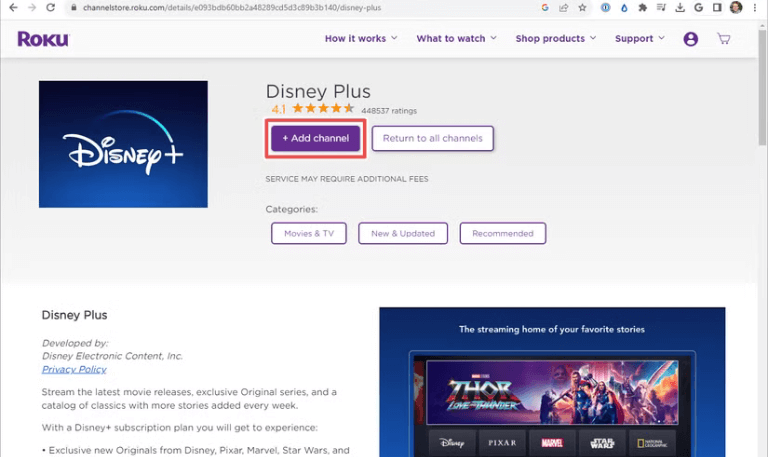Bookmark this page with the star icon
The height and width of the screenshot is (457, 768).
[582, 7]
